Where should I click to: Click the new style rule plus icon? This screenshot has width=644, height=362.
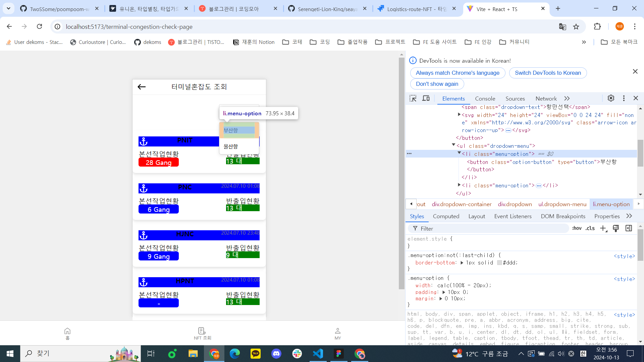click(603, 229)
